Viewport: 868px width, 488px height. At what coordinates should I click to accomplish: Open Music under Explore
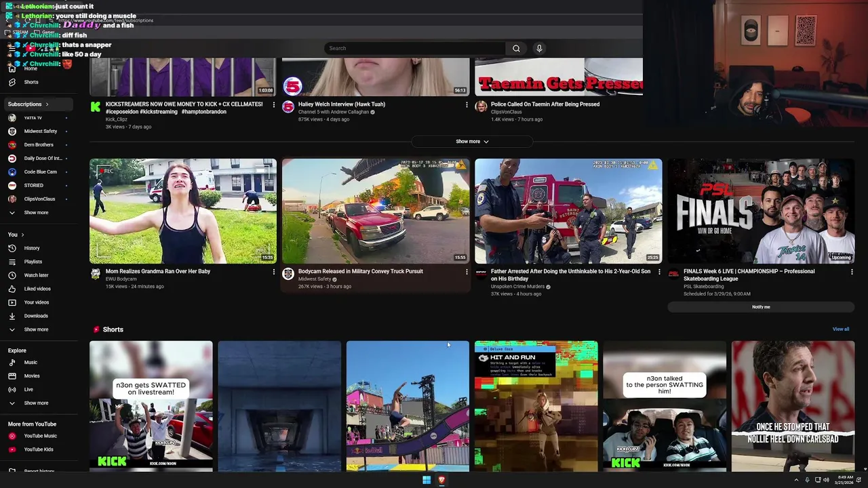[31, 363]
